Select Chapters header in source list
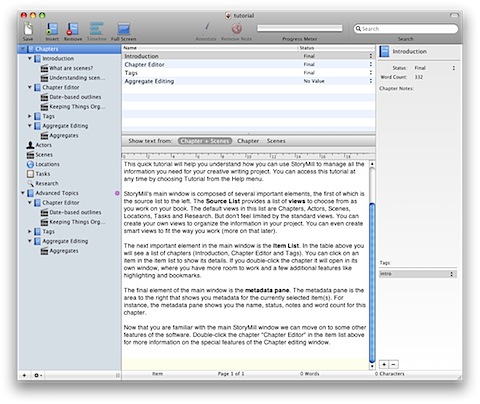This screenshot has width=480, height=404. coord(69,49)
